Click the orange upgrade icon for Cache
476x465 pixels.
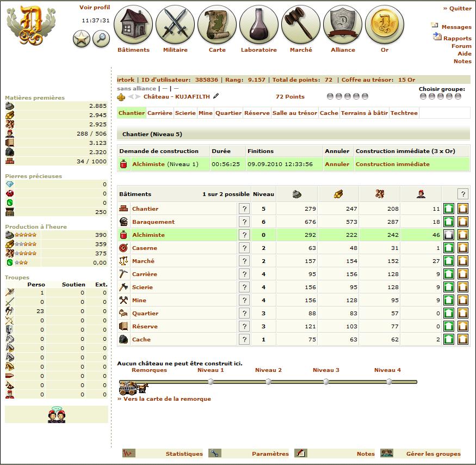point(462,339)
